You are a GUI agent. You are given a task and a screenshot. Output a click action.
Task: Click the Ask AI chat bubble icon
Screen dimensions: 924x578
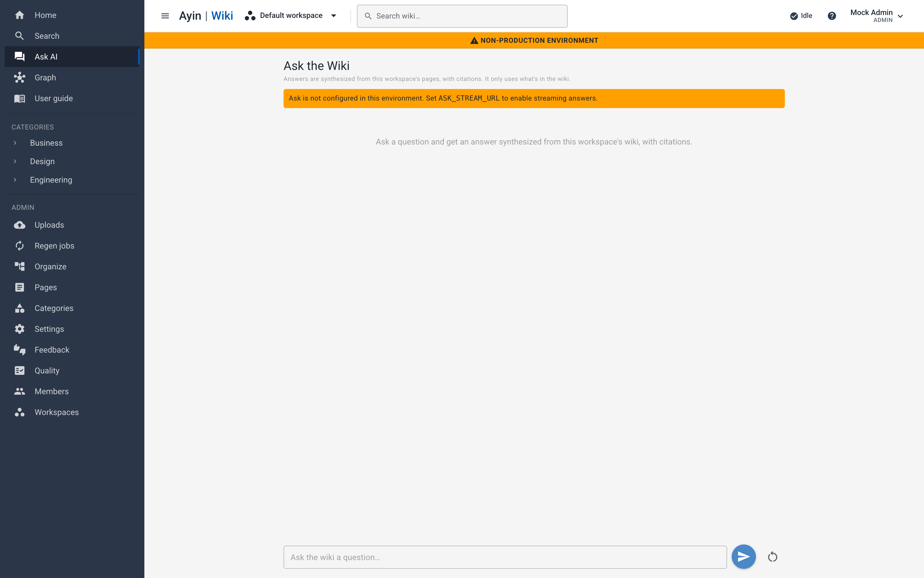[19, 57]
